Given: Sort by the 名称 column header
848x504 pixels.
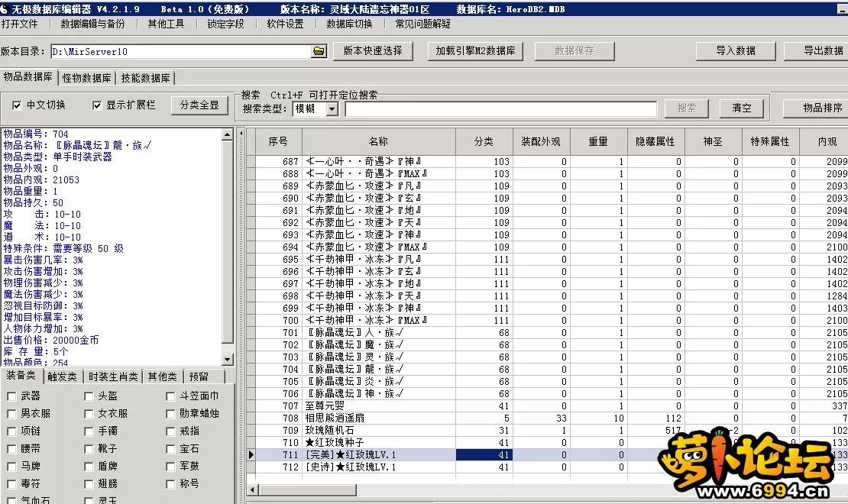Looking at the screenshot, I should [x=379, y=142].
